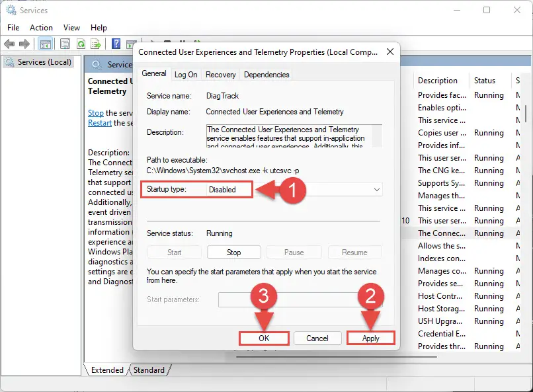The image size is (533, 392).
Task: Toggle the Show/Hide Console Tree toolbar icon
Action: coord(45,44)
